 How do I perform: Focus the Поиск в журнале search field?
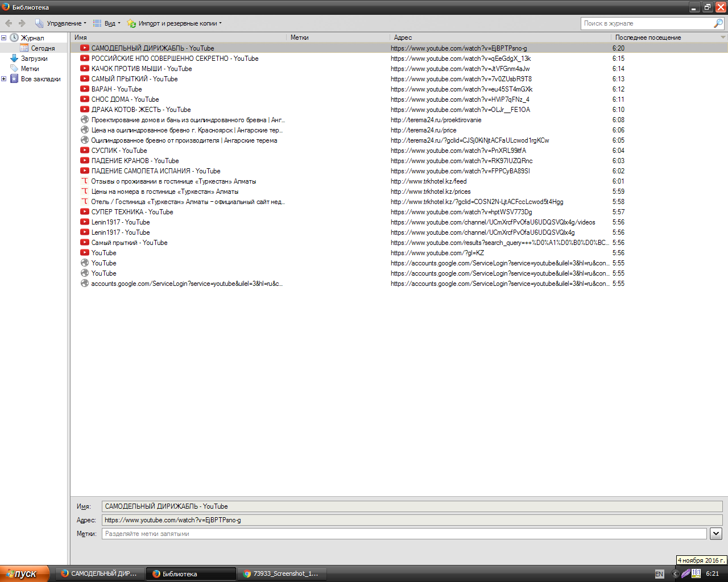[x=647, y=23]
